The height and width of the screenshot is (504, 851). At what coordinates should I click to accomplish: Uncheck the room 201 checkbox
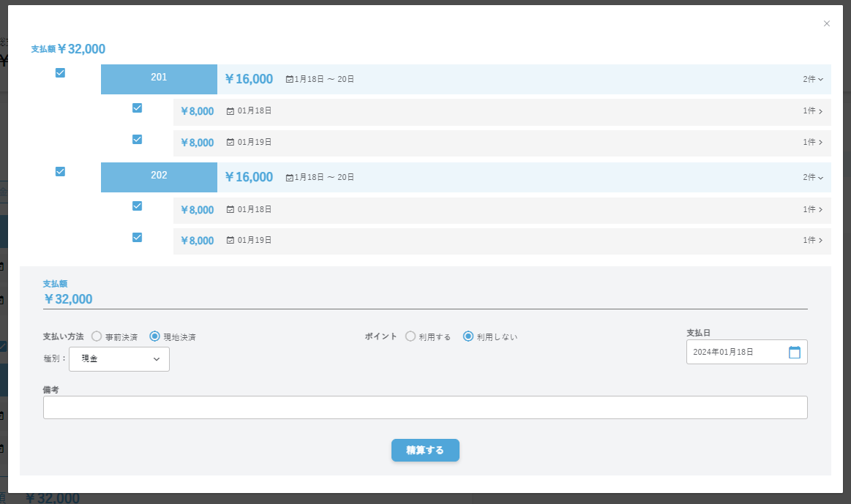click(x=60, y=73)
